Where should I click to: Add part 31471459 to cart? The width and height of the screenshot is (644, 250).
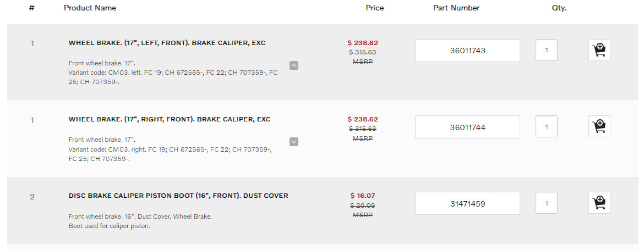click(x=599, y=203)
